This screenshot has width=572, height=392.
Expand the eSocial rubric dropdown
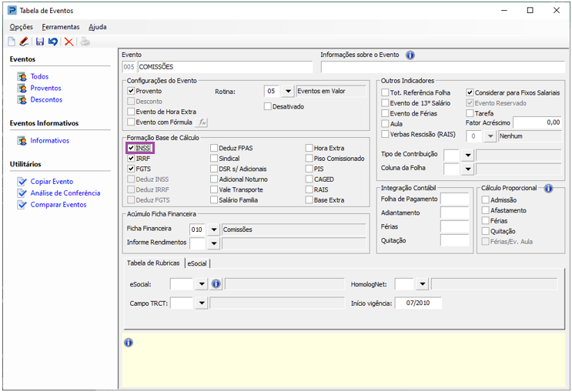pos(202,283)
